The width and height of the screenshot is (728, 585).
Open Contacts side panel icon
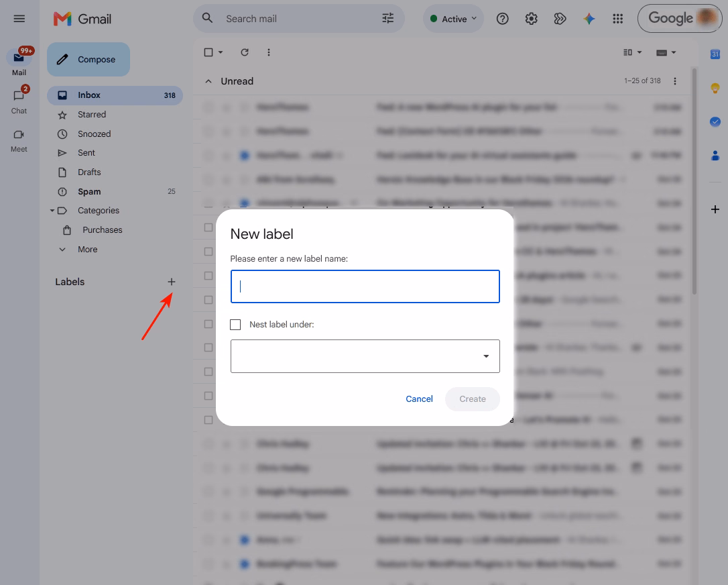tap(715, 156)
